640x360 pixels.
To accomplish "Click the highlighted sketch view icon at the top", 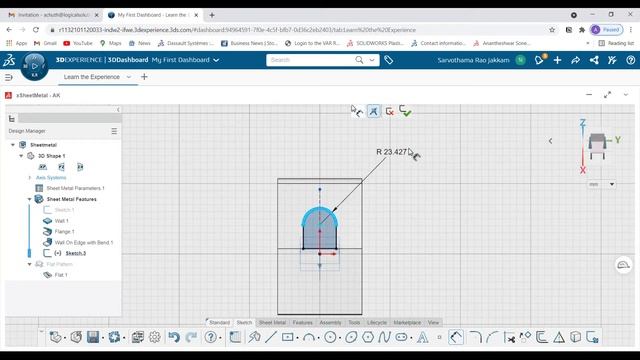I will click(x=373, y=111).
